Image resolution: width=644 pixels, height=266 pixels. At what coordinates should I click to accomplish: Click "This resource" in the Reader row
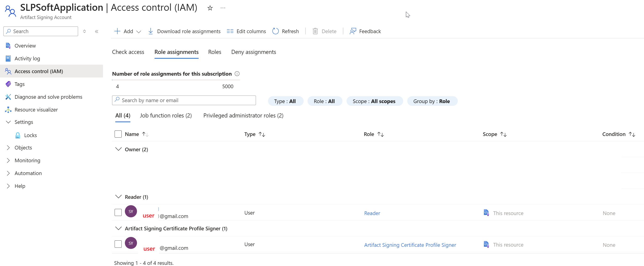[508, 213]
